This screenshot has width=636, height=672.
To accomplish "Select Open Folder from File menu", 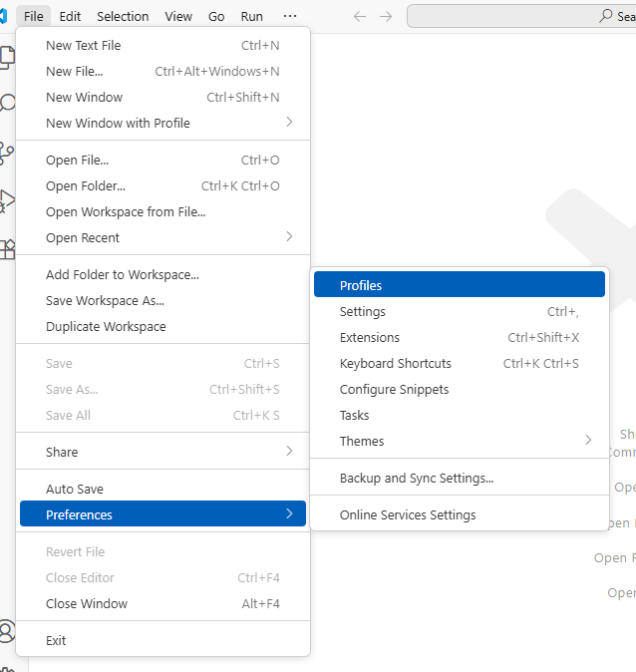I will click(x=86, y=185).
